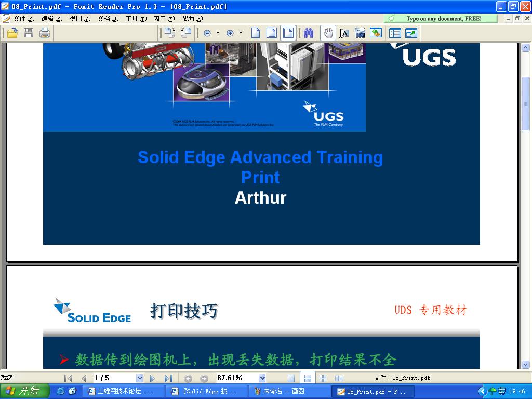The height and width of the screenshot is (399, 532).
Task: Expand the zoom percentage dropdown
Action: [262, 378]
